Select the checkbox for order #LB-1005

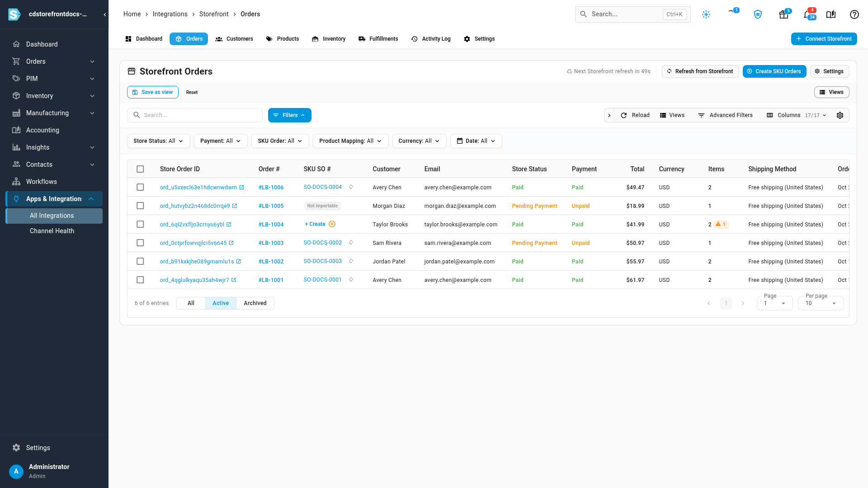coord(140,206)
